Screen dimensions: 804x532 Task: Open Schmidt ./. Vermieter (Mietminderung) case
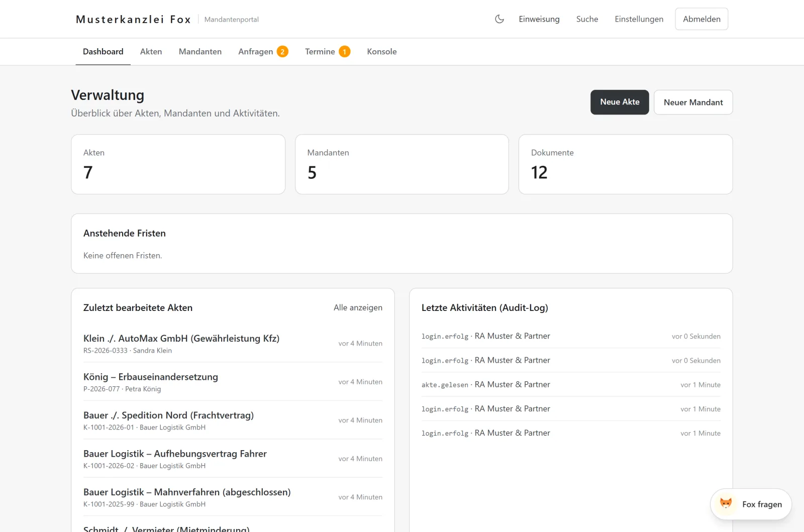166,528
